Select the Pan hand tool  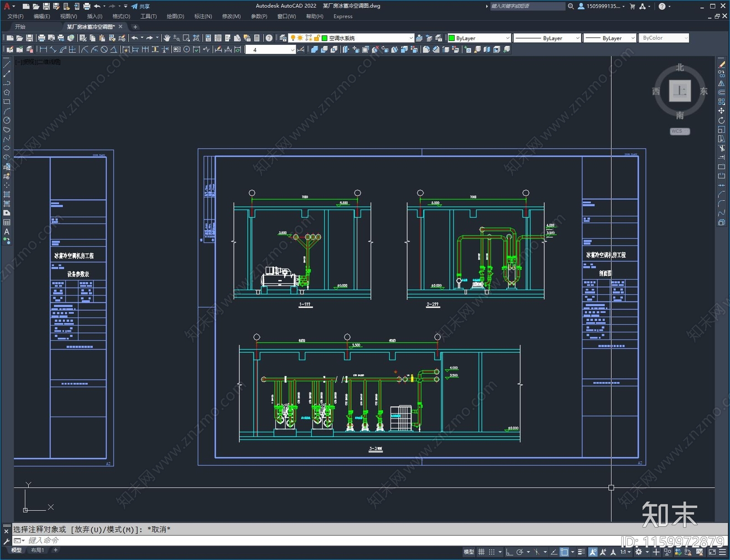(167, 38)
